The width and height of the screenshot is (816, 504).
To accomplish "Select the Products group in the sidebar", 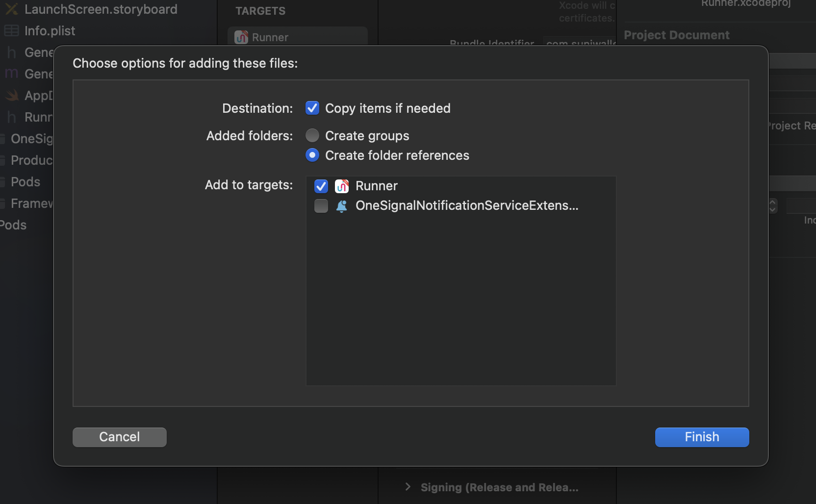I will pyautogui.click(x=29, y=160).
